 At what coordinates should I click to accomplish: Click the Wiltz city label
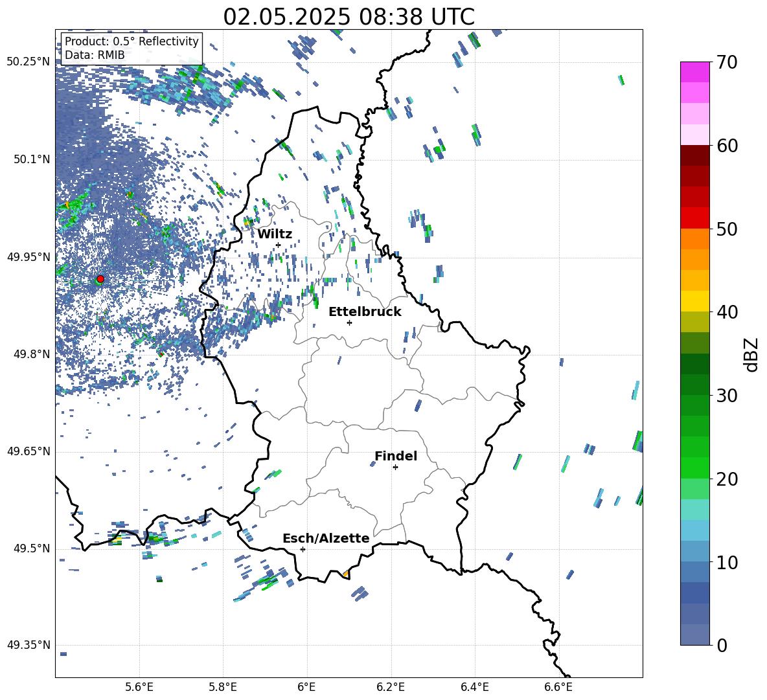[x=275, y=234]
